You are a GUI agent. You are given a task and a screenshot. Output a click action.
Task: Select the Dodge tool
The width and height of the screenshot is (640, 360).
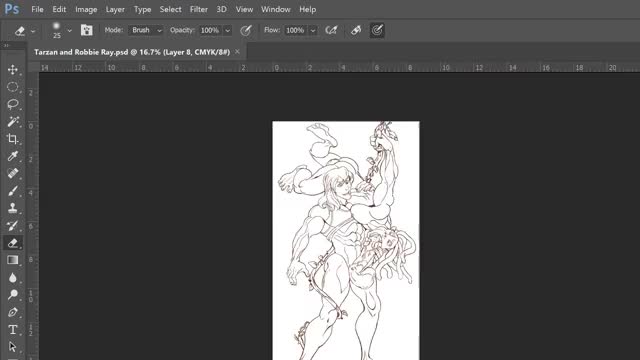13,295
